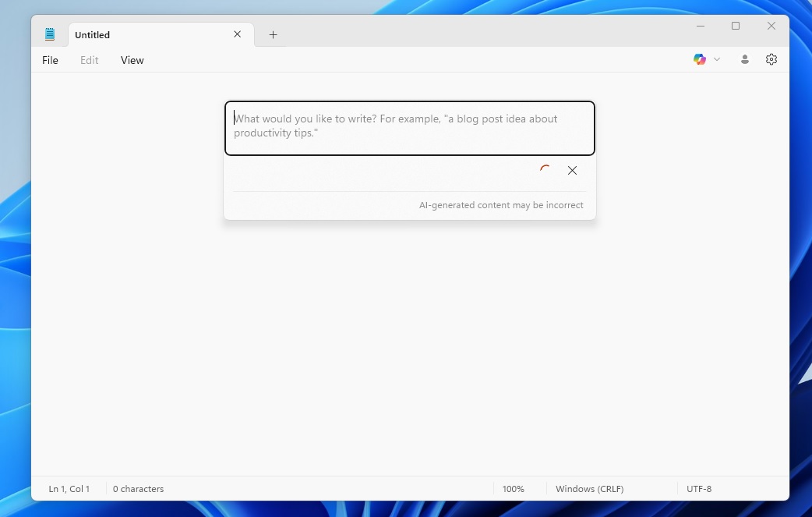The height and width of the screenshot is (517, 812).
Task: Open the File menu
Action: click(x=50, y=60)
